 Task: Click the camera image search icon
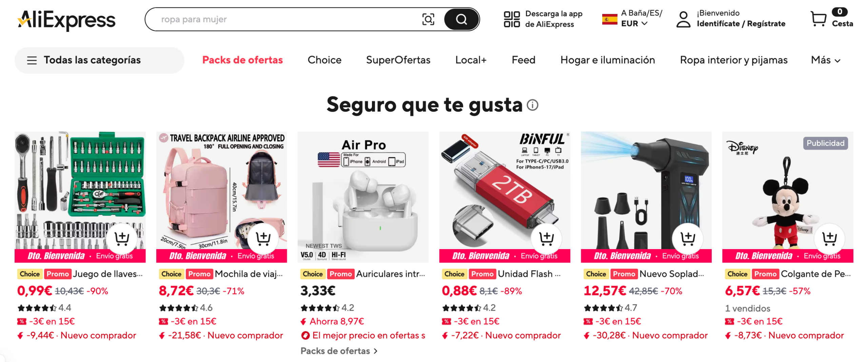coord(428,19)
